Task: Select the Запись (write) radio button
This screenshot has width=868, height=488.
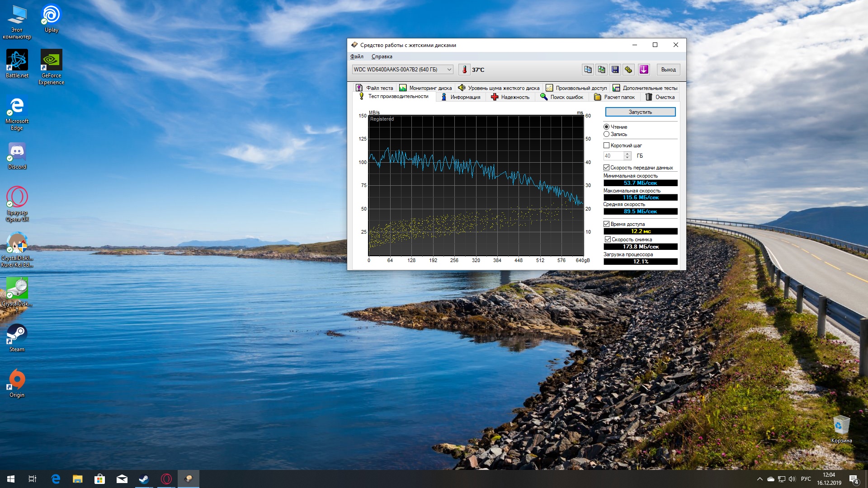Action: (x=607, y=134)
